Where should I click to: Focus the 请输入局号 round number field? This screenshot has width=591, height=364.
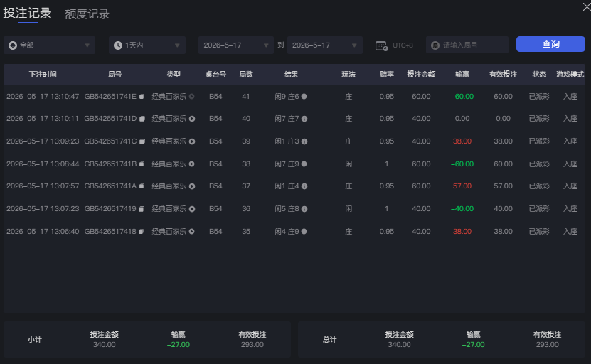point(467,45)
